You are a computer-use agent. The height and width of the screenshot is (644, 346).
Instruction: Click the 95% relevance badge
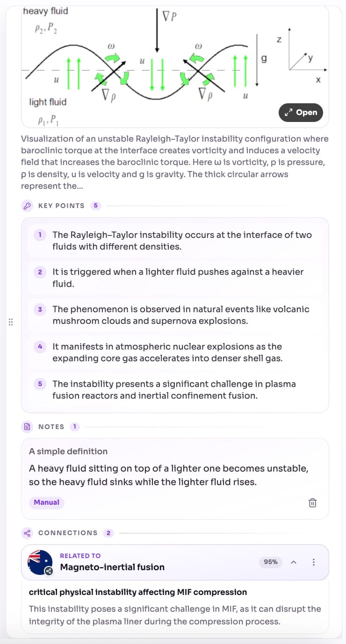[271, 562]
